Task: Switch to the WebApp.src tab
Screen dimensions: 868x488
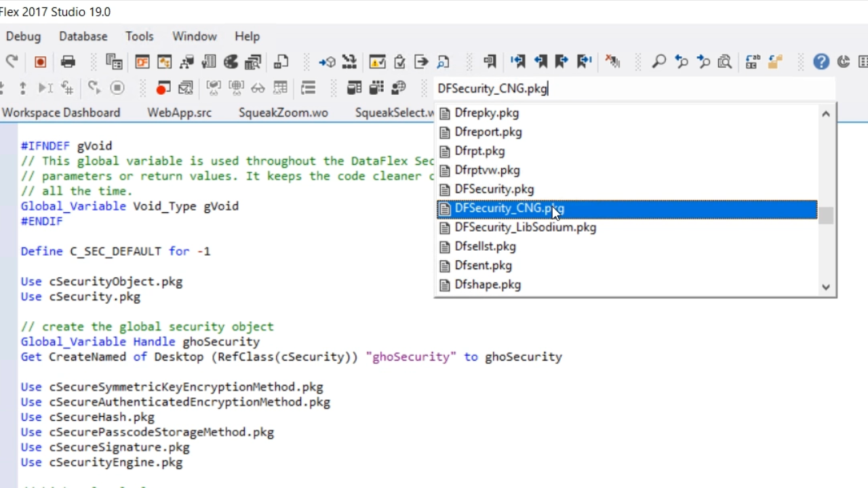Action: pos(179,113)
